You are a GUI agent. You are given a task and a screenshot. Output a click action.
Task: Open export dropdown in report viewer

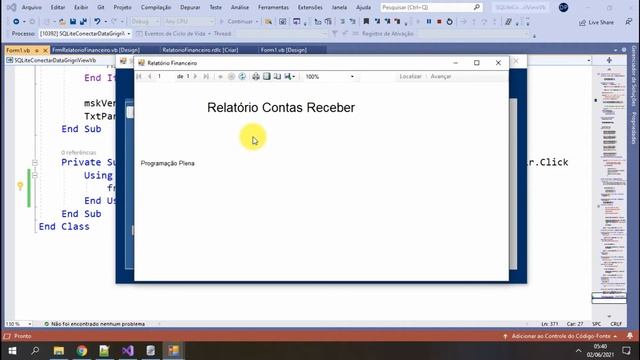(x=289, y=76)
